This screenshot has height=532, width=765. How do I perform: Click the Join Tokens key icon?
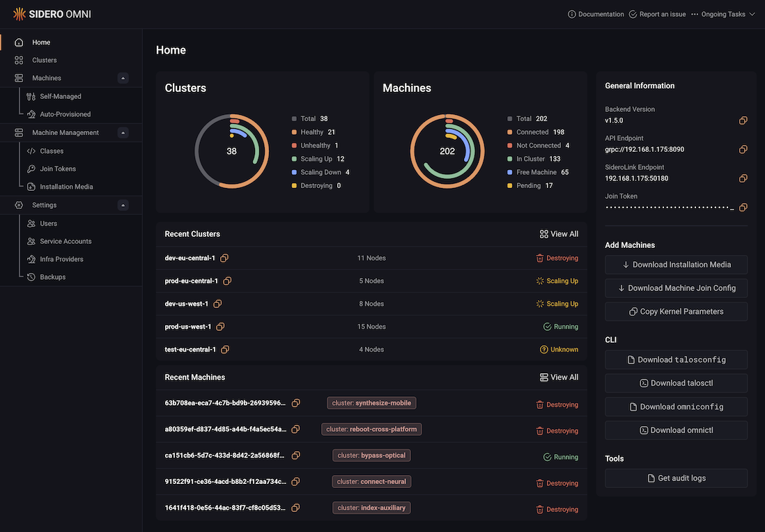pyautogui.click(x=31, y=169)
